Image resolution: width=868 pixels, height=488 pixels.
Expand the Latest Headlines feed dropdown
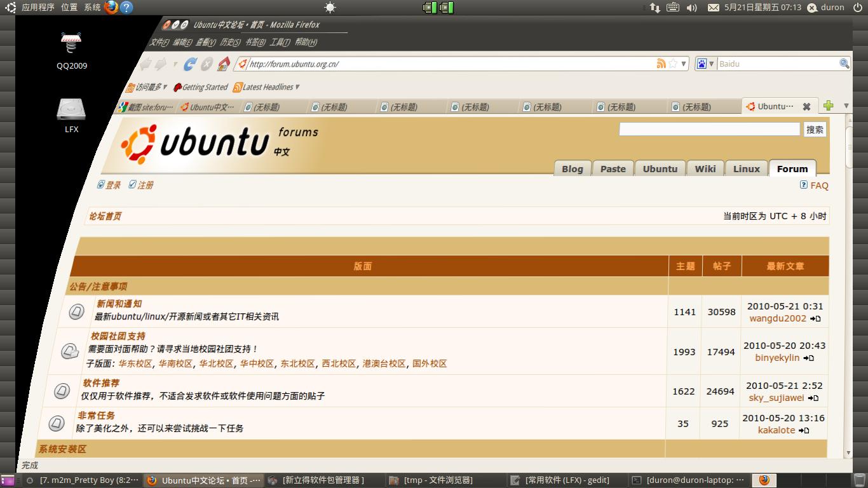[x=266, y=87]
